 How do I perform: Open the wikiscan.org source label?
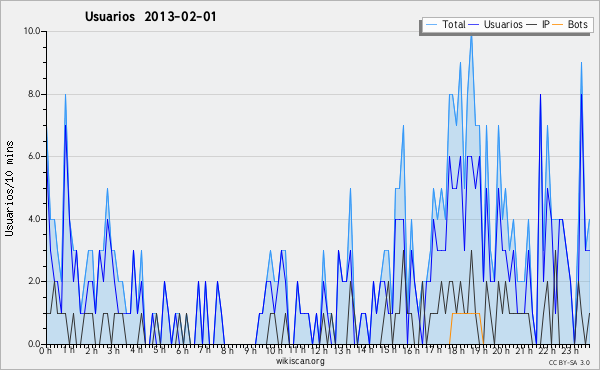[300, 361]
